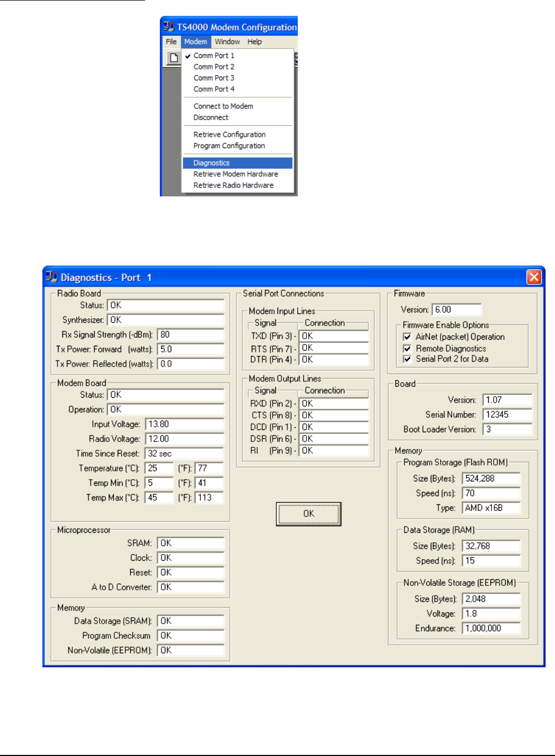
Task: Open the File menu
Action: click(171, 42)
